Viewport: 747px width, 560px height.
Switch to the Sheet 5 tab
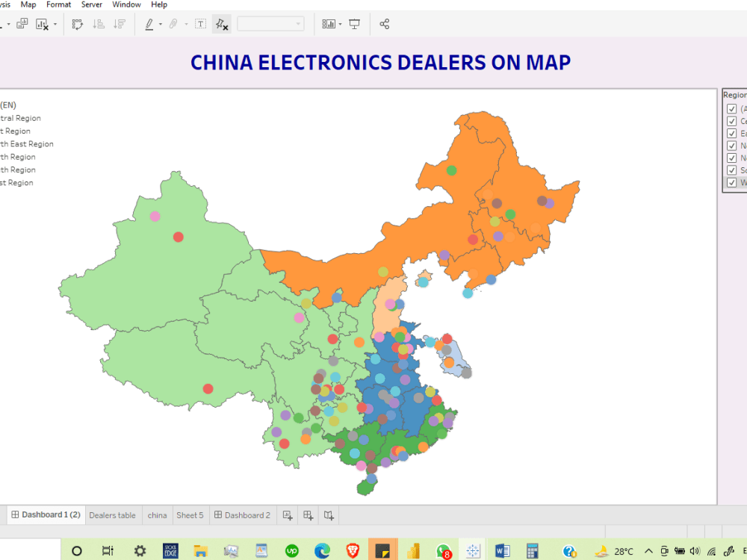(x=190, y=515)
